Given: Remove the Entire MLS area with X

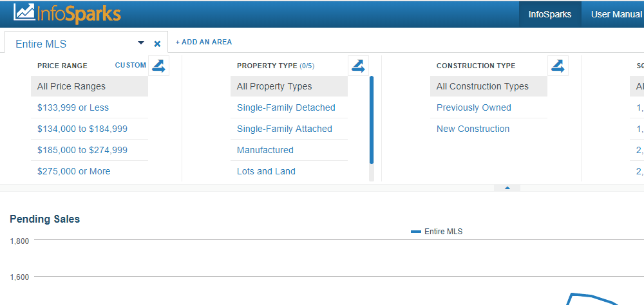Looking at the screenshot, I should click(157, 44).
